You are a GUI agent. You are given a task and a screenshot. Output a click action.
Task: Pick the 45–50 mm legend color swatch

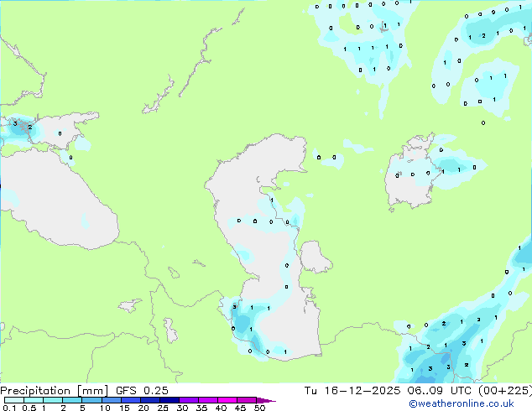[247, 400]
